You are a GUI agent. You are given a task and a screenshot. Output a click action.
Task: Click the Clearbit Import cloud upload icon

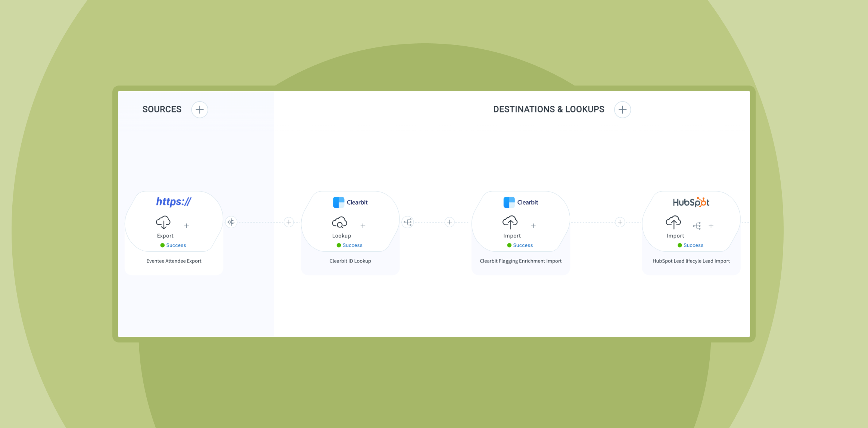coord(510,222)
